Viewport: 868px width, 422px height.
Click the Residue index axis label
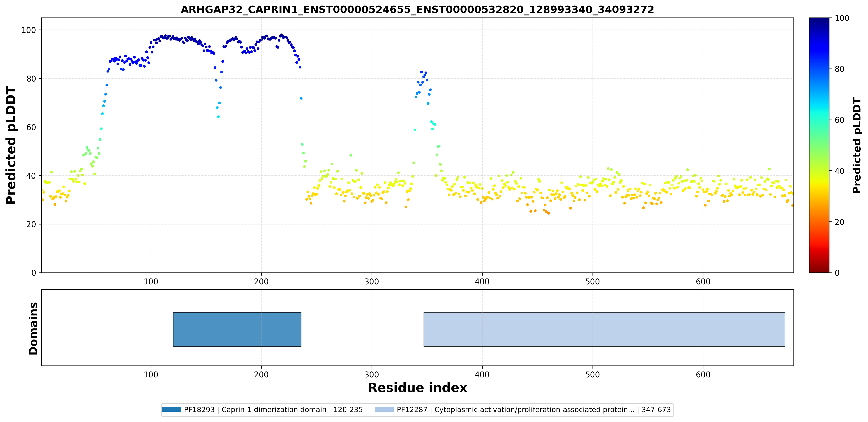(417, 388)
